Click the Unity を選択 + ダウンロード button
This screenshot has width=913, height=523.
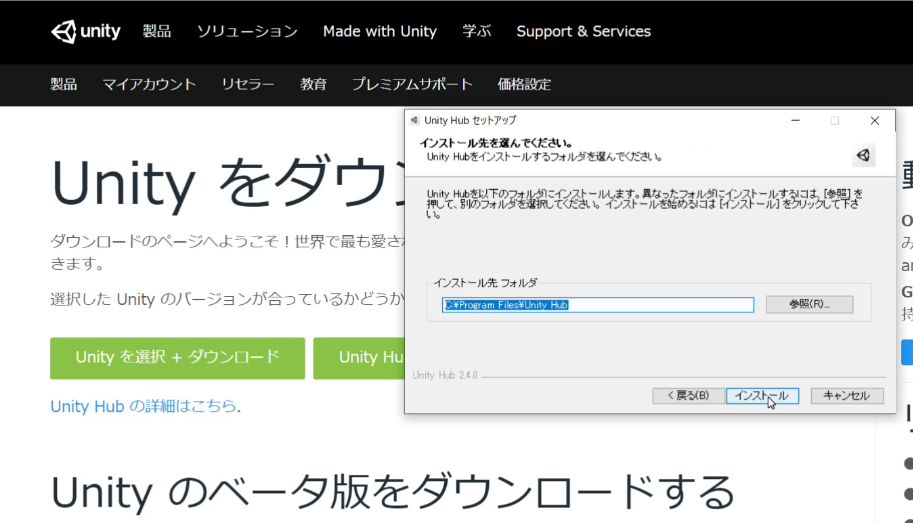pos(178,358)
